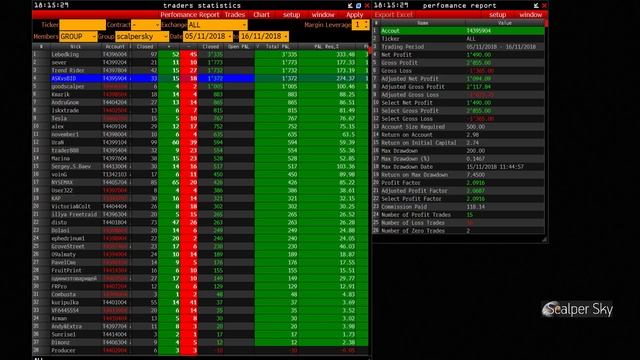The width and height of the screenshot is (640, 360).
Task: Click Value header in perfomance report
Action: coord(505,23)
